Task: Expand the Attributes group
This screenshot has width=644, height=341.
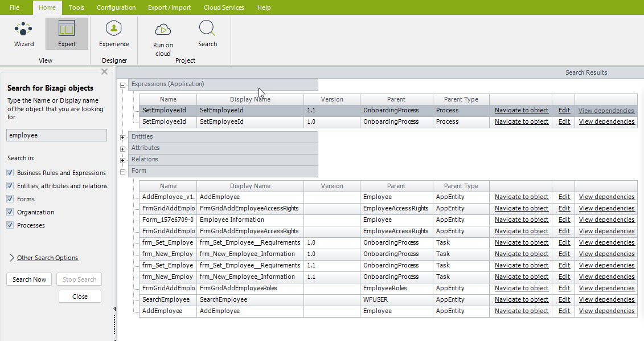Action: tap(122, 149)
